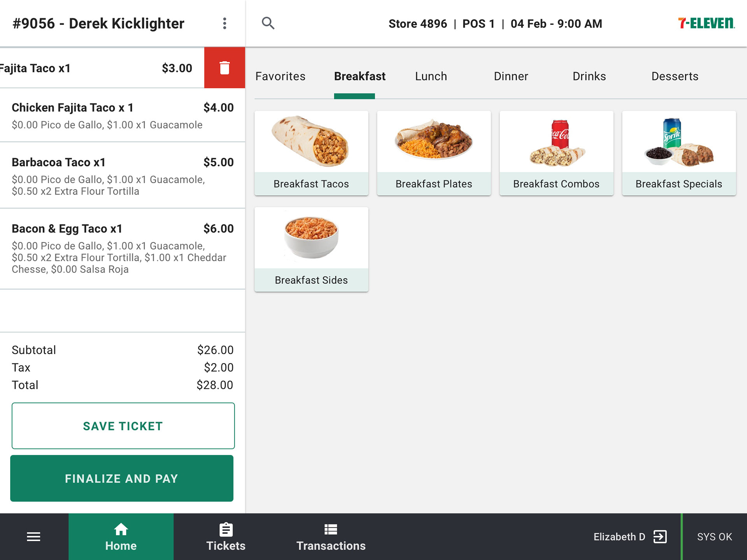The width and height of the screenshot is (747, 560).
Task: Open the hamburger menu in bottom bar
Action: pyautogui.click(x=33, y=537)
